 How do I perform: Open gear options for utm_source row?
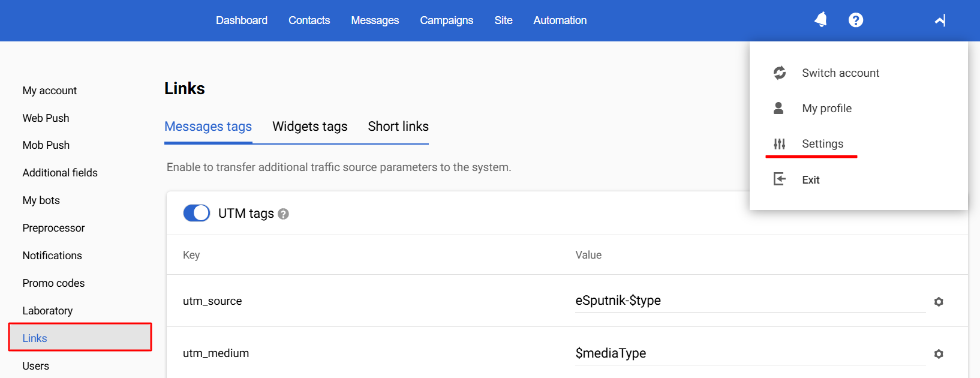click(939, 302)
